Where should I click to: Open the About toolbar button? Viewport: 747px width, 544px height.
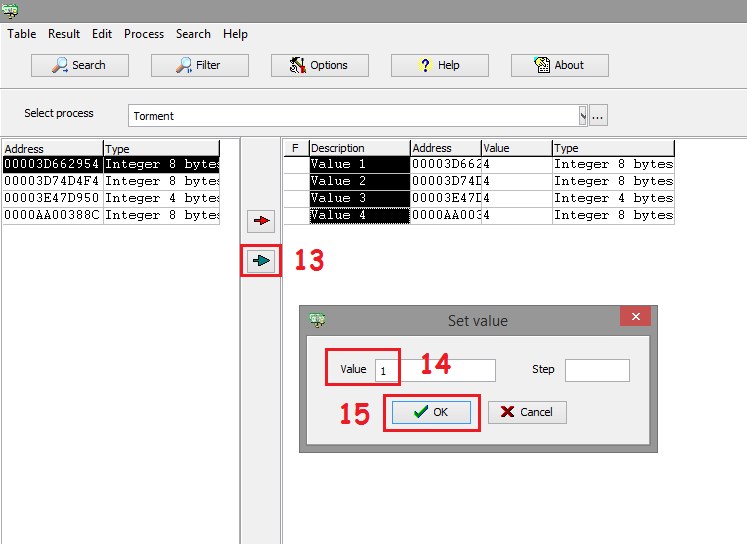pyautogui.click(x=560, y=65)
